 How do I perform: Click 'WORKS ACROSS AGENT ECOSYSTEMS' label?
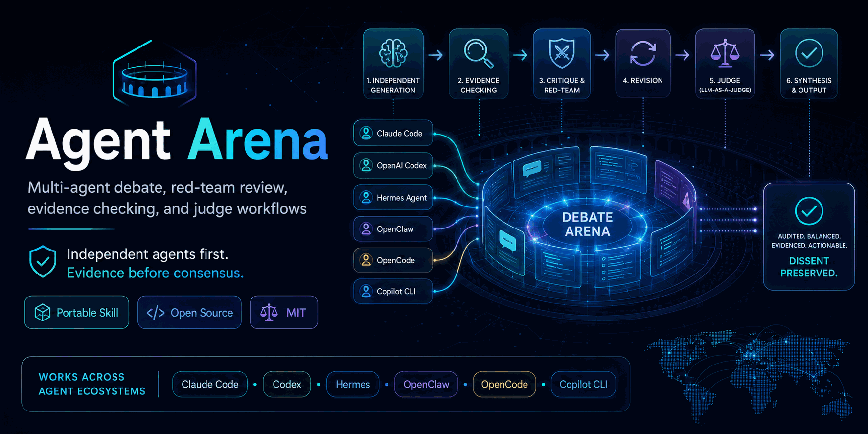[92, 384]
